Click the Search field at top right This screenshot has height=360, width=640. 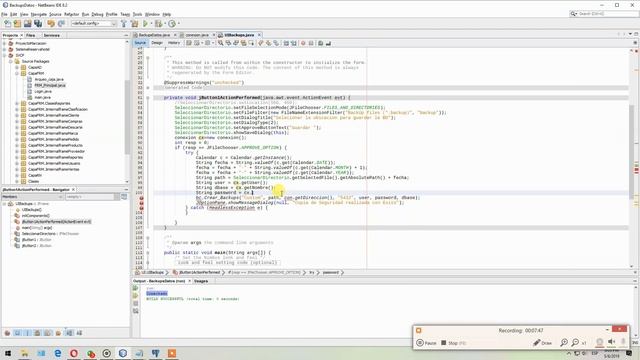[604, 14]
